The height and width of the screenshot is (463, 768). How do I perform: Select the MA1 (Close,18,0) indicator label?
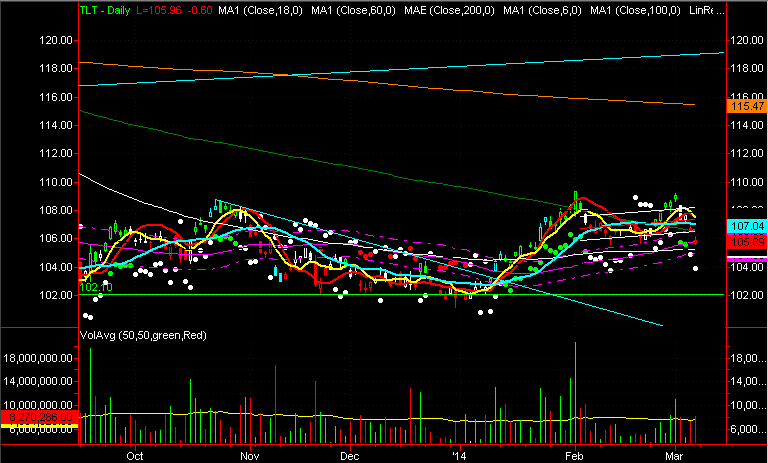[x=260, y=10]
